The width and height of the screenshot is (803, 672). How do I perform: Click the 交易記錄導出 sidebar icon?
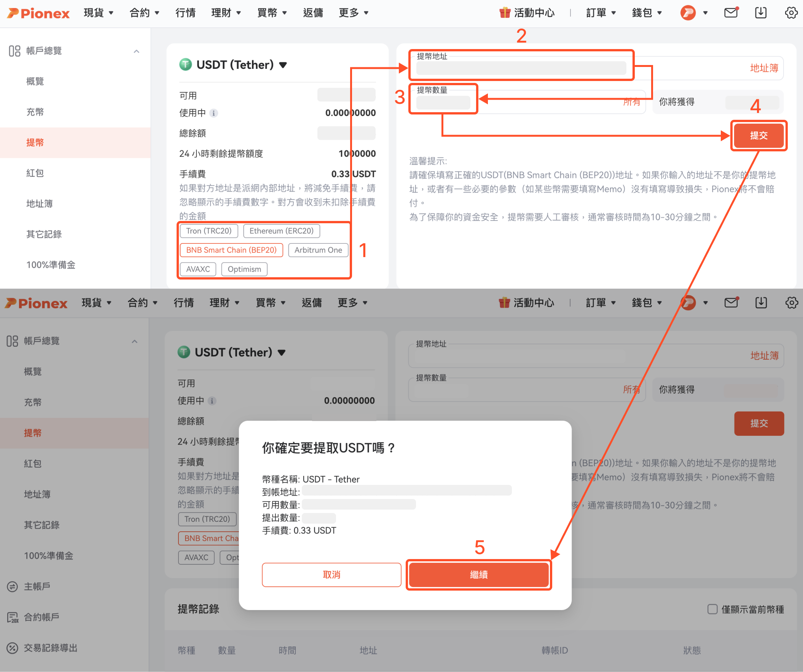12,648
